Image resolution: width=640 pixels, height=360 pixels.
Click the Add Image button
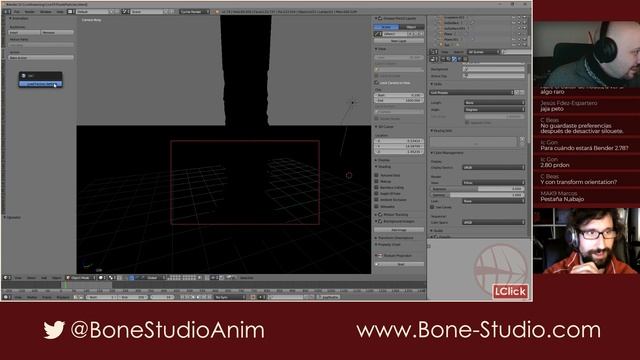(x=399, y=230)
